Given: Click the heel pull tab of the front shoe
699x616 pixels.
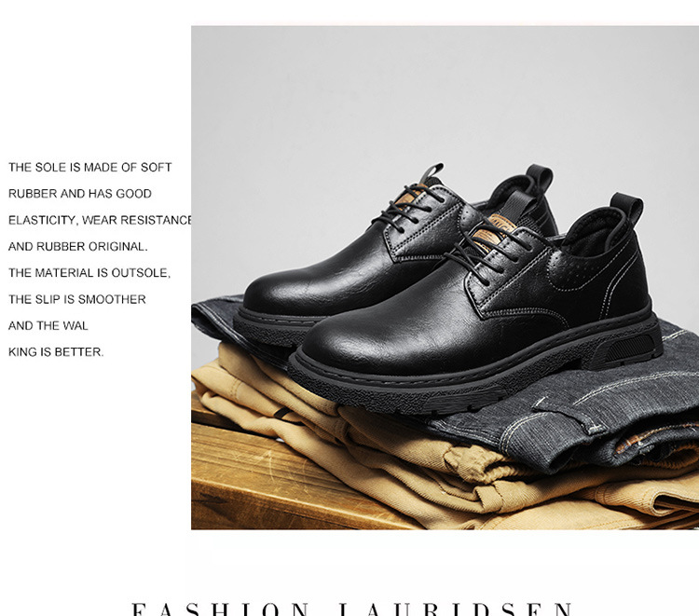Looking at the screenshot, I should (x=627, y=212).
